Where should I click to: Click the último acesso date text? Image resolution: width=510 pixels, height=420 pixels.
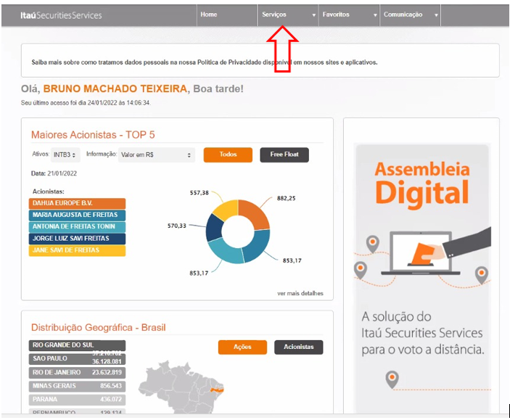(86, 103)
